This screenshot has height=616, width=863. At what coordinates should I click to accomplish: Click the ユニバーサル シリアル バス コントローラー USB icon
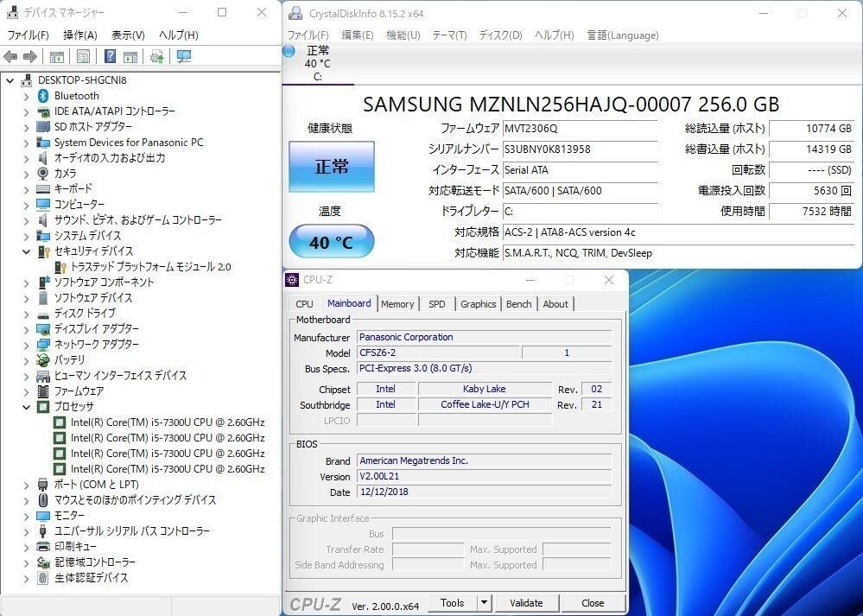[x=43, y=531]
